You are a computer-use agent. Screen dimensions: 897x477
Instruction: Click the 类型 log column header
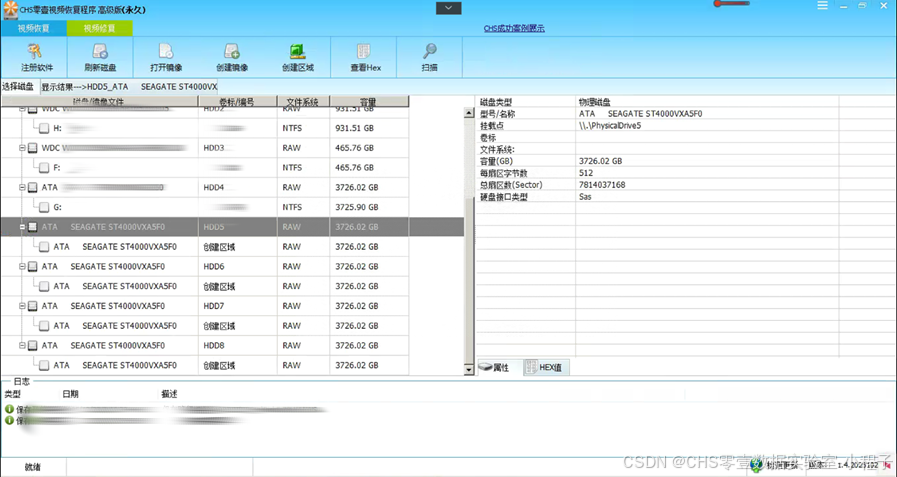point(13,394)
